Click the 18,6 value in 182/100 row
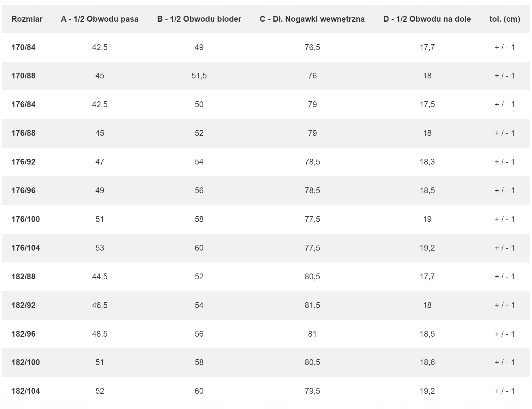The height and width of the screenshot is (409, 532). pos(427,362)
